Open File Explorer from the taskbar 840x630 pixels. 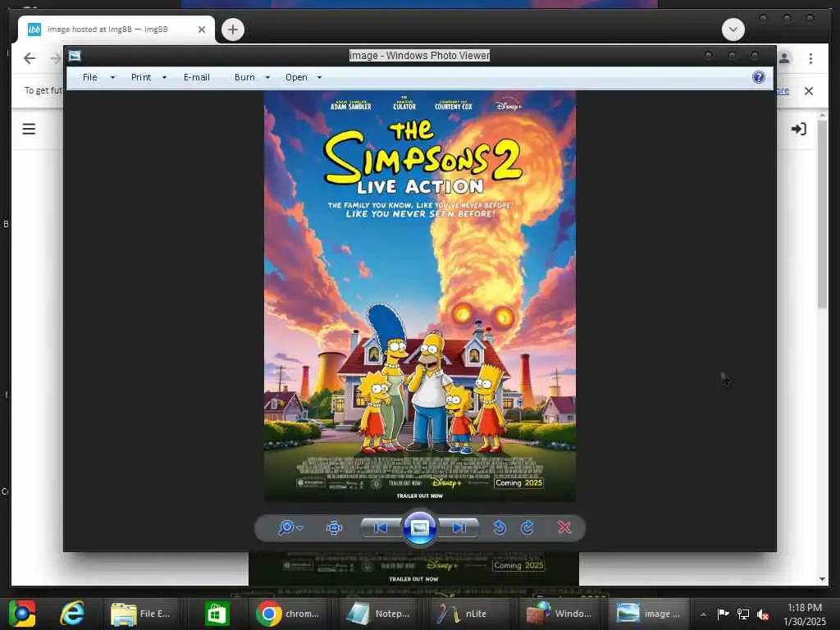coord(140,614)
